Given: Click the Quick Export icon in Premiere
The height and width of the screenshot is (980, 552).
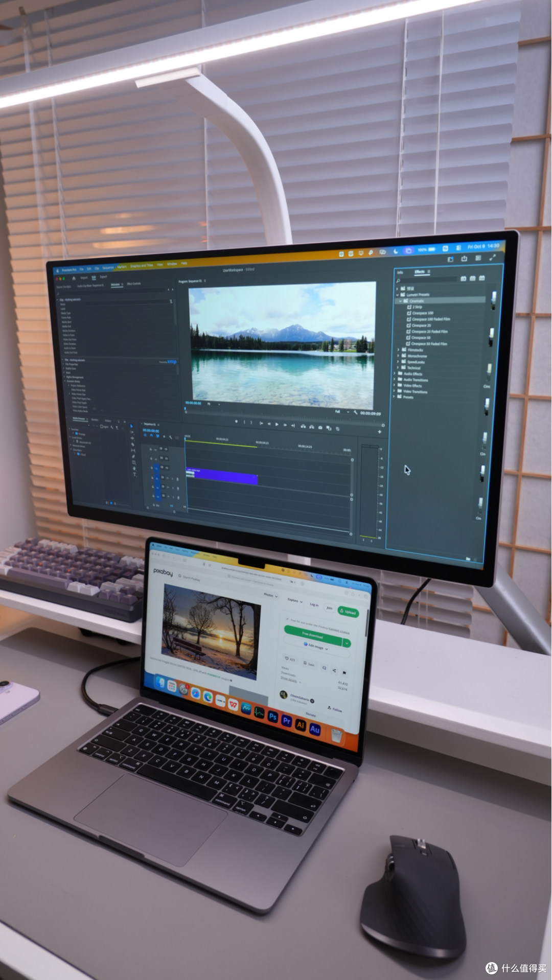Looking at the screenshot, I should point(464,259).
